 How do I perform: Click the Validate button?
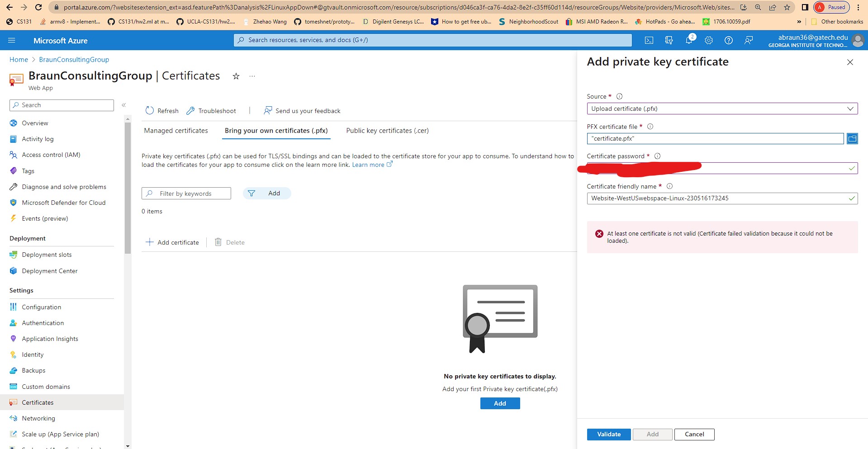click(x=609, y=434)
